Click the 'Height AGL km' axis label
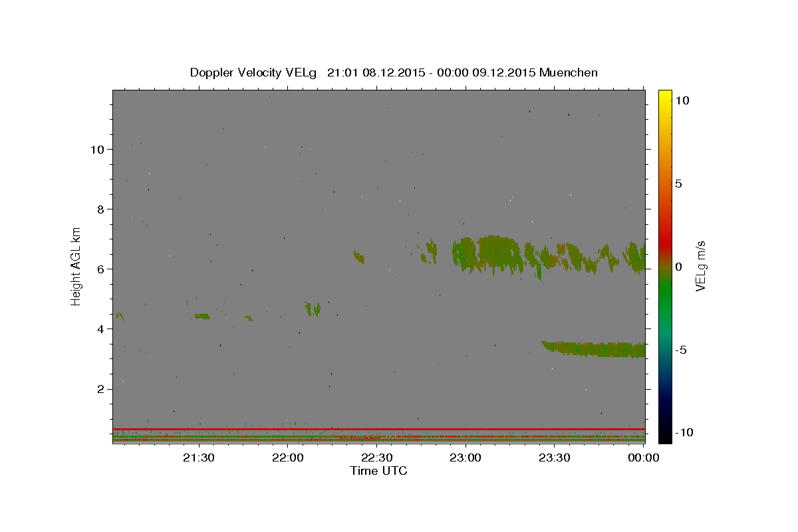The width and height of the screenshot is (798, 532). tap(76, 266)
